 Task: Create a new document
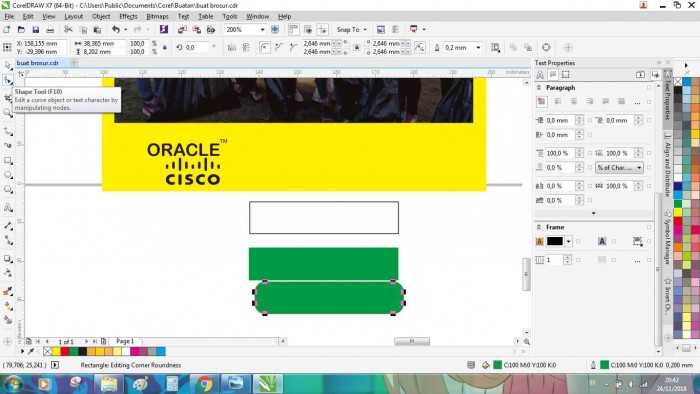click(7, 29)
